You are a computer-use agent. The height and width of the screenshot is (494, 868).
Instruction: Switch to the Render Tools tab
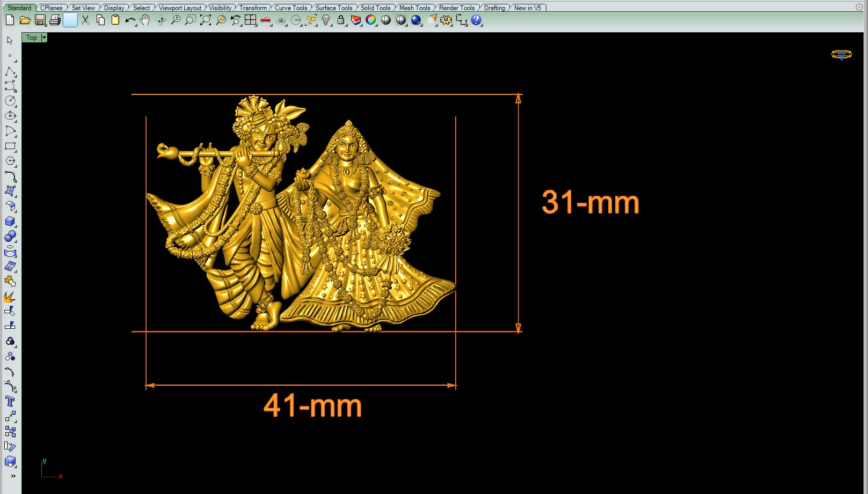point(457,8)
